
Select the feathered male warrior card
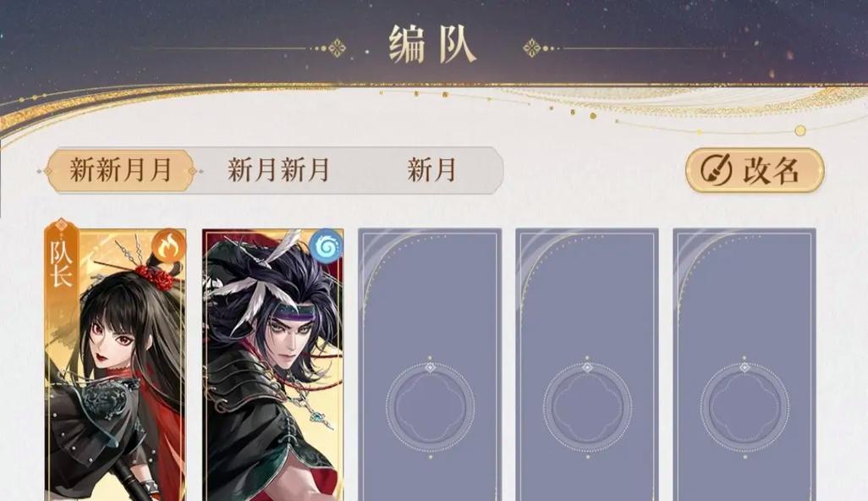point(273,364)
